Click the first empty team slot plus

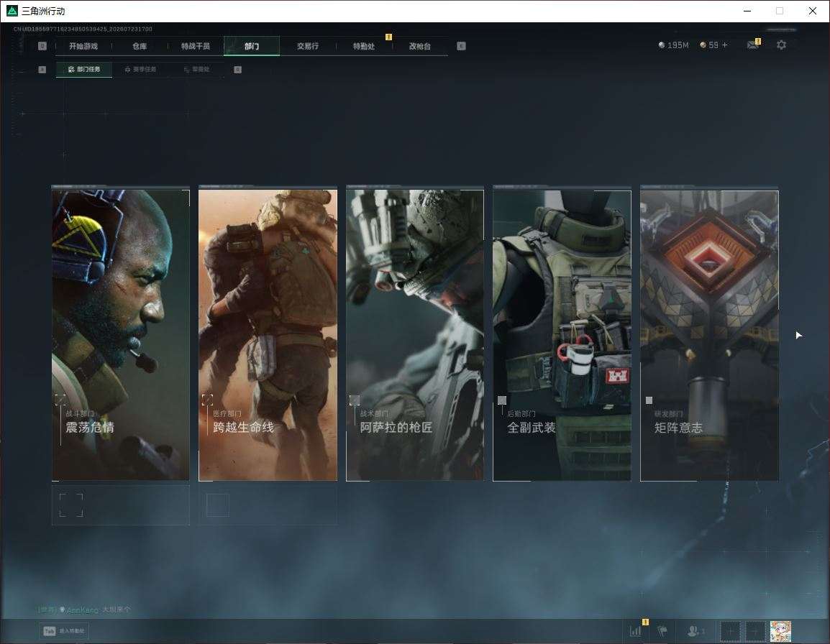coord(731,631)
